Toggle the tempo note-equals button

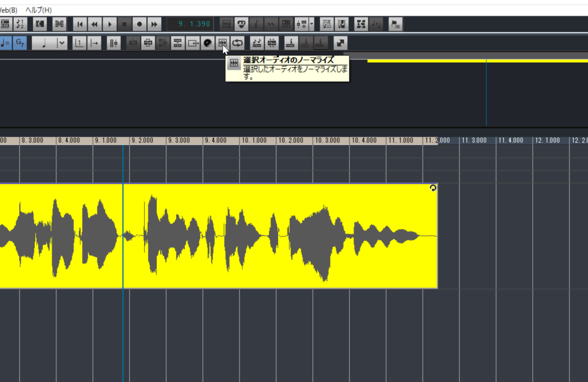click(5, 43)
